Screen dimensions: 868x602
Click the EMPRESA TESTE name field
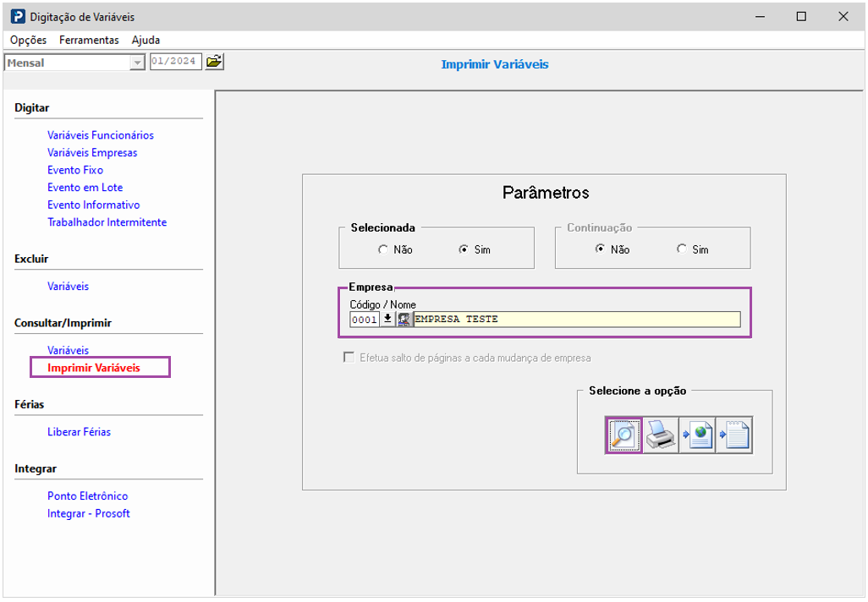tap(576, 320)
